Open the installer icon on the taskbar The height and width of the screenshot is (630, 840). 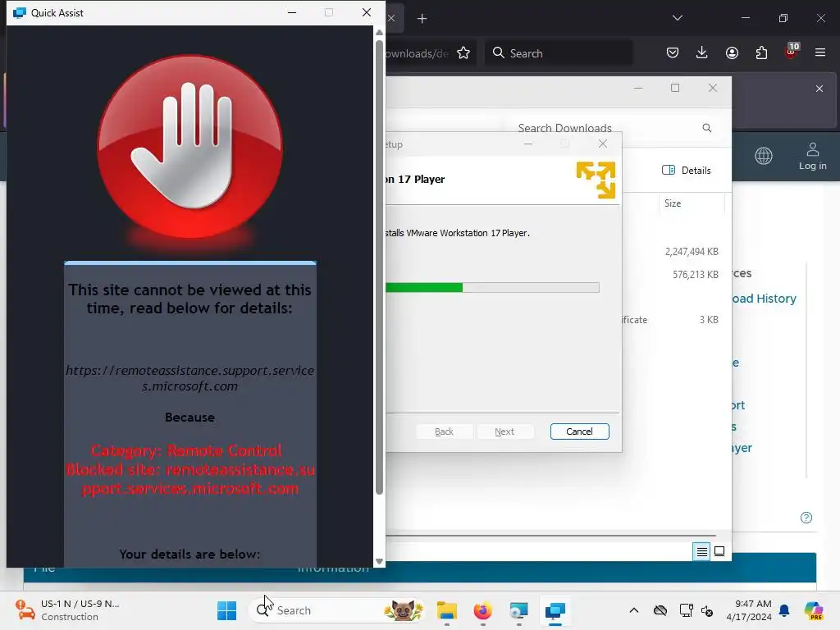tap(518, 610)
